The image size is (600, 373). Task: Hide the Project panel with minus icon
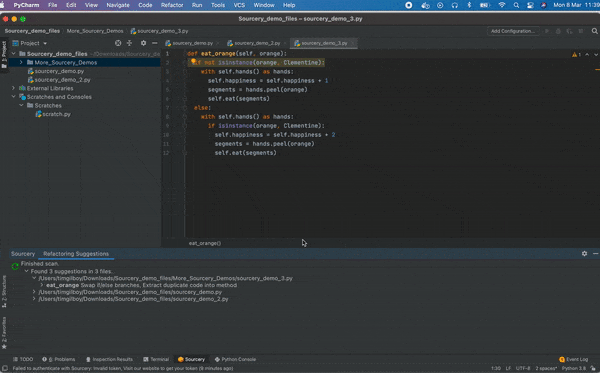[x=155, y=43]
